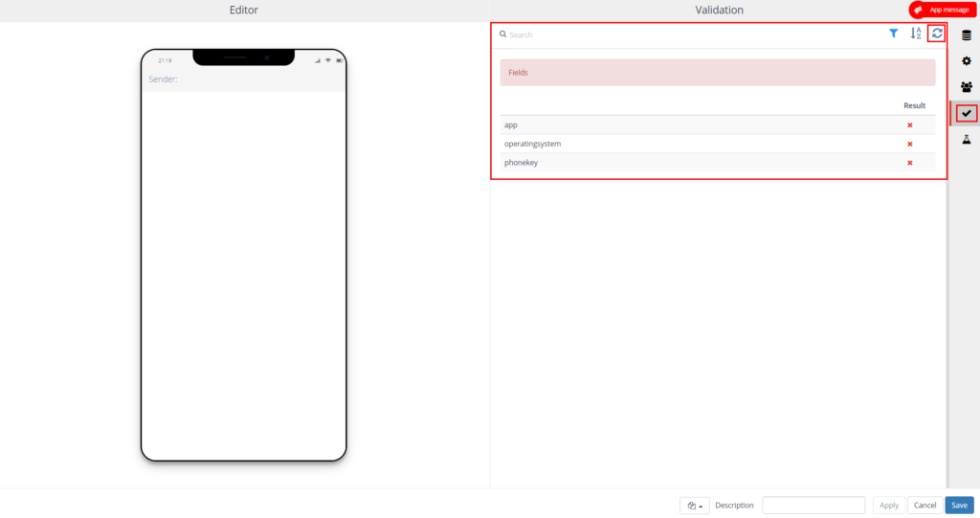
Task: Click the red X result for operatingsystem
Action: point(910,144)
